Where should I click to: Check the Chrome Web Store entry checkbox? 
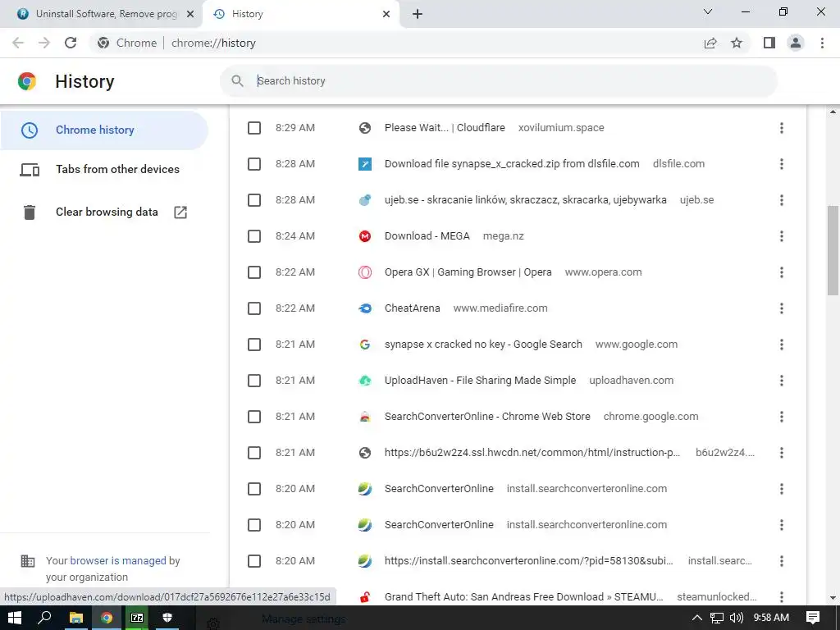pyautogui.click(x=254, y=417)
